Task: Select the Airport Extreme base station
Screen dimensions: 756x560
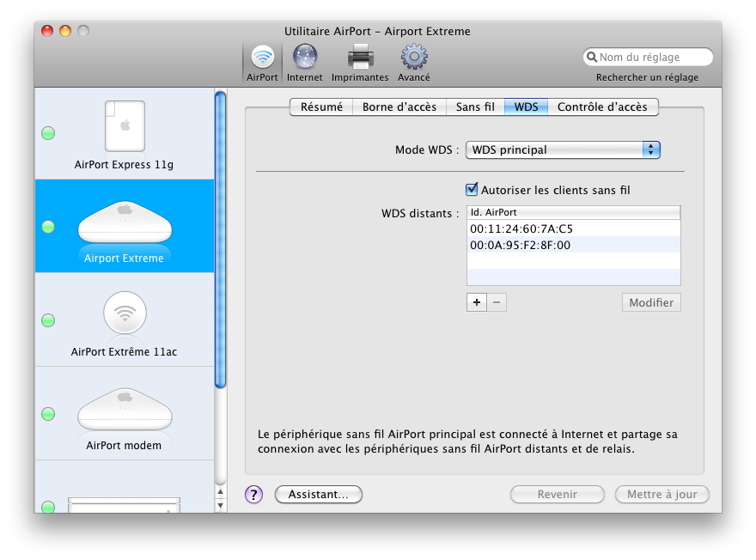Action: [x=125, y=226]
